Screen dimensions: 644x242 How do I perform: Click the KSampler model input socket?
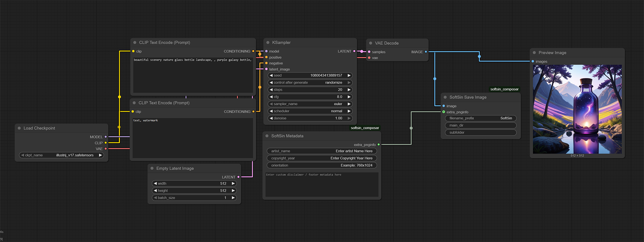pyautogui.click(x=266, y=51)
